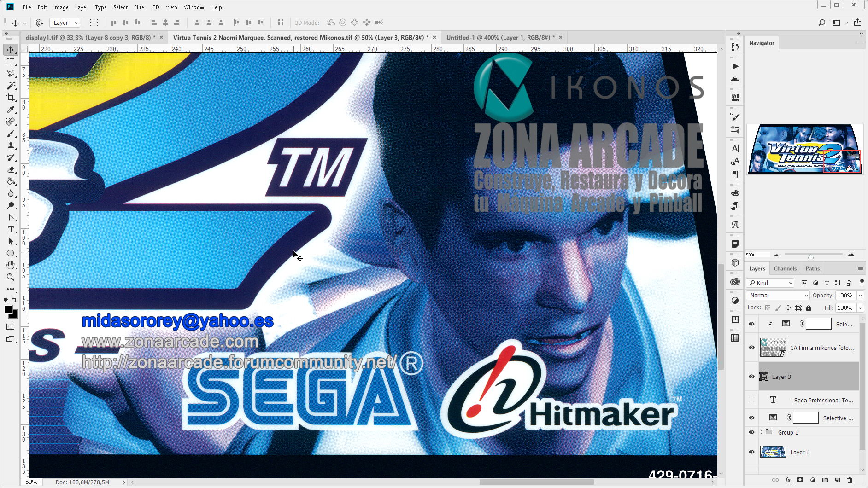Hide the Layer 3 layer
This screenshot has height=488, width=868.
(x=751, y=377)
